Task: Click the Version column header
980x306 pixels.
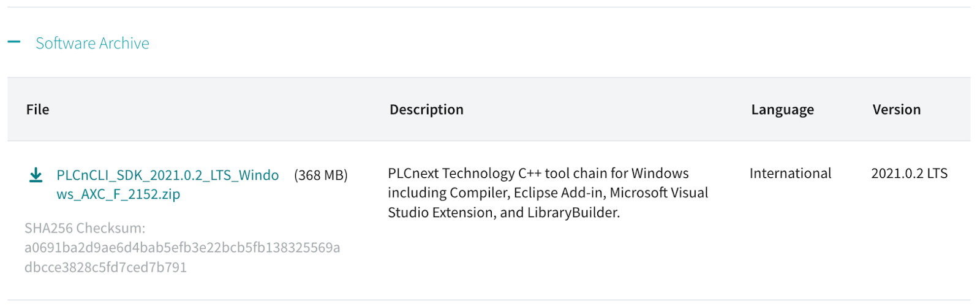Action: coord(896,109)
